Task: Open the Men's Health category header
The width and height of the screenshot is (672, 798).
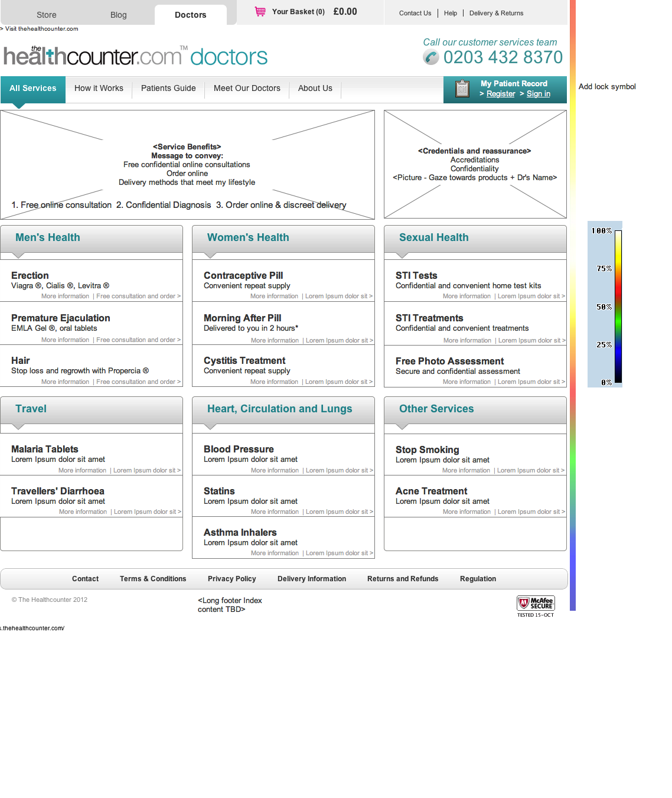Action: [x=48, y=237]
